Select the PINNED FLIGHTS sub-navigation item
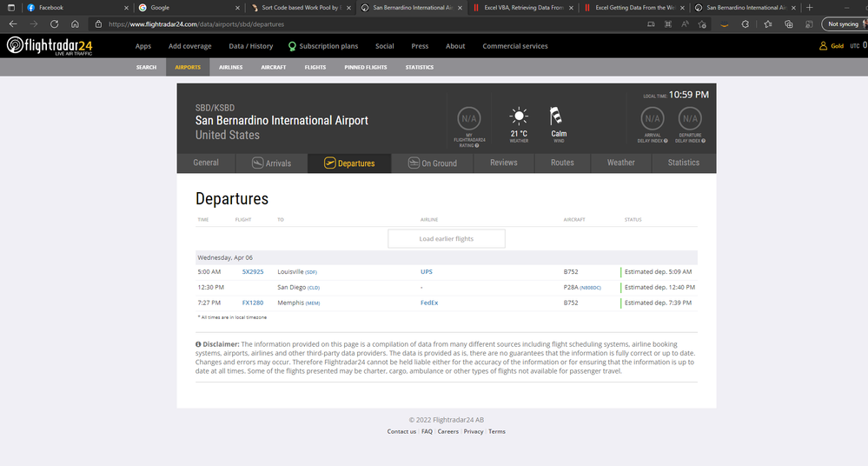 365,67
